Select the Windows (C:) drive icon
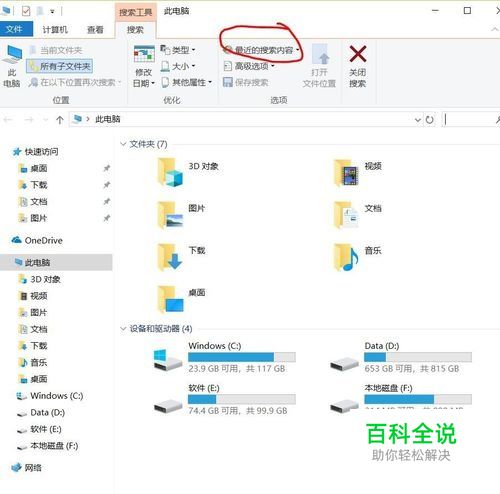The height and width of the screenshot is (494, 500). coord(168,360)
